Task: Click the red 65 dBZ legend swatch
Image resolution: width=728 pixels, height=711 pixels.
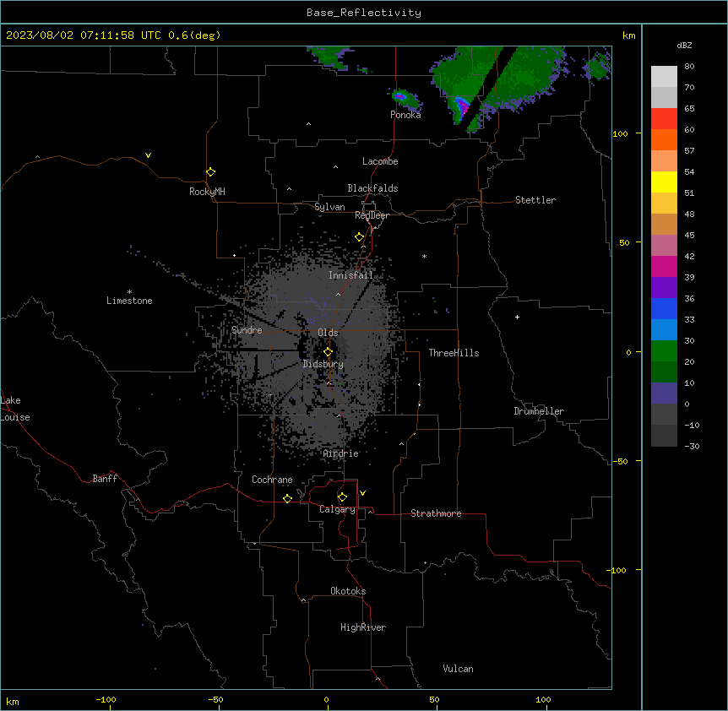Action: 664,118
